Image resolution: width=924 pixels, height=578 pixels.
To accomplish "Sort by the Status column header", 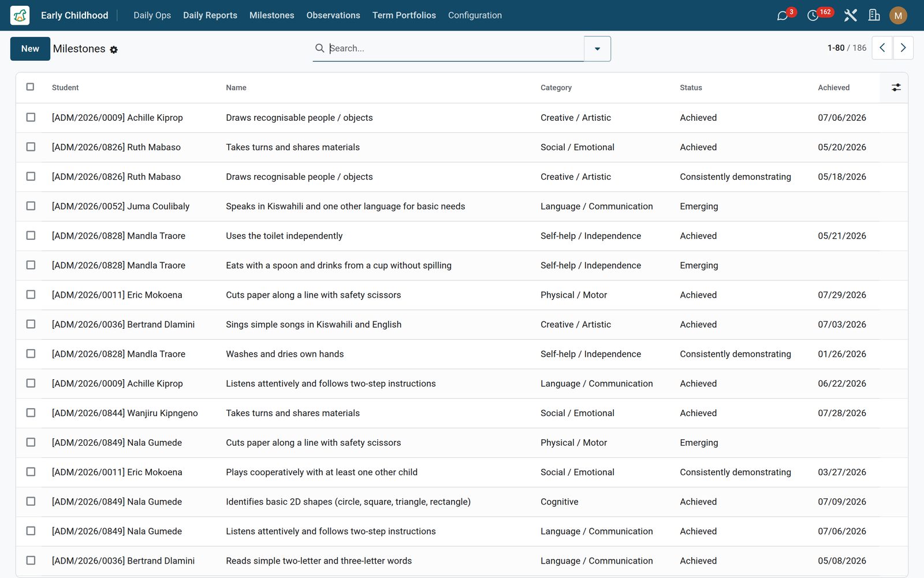I will point(691,88).
